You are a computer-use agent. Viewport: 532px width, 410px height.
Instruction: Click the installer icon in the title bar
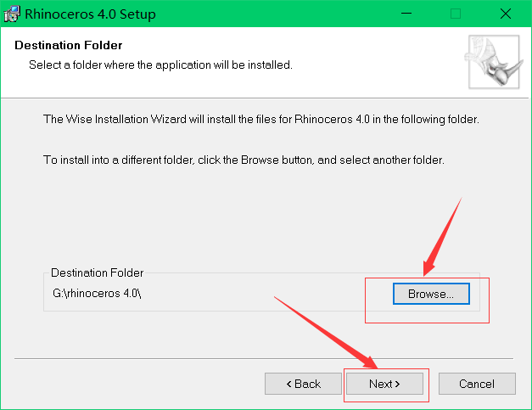tap(13, 14)
